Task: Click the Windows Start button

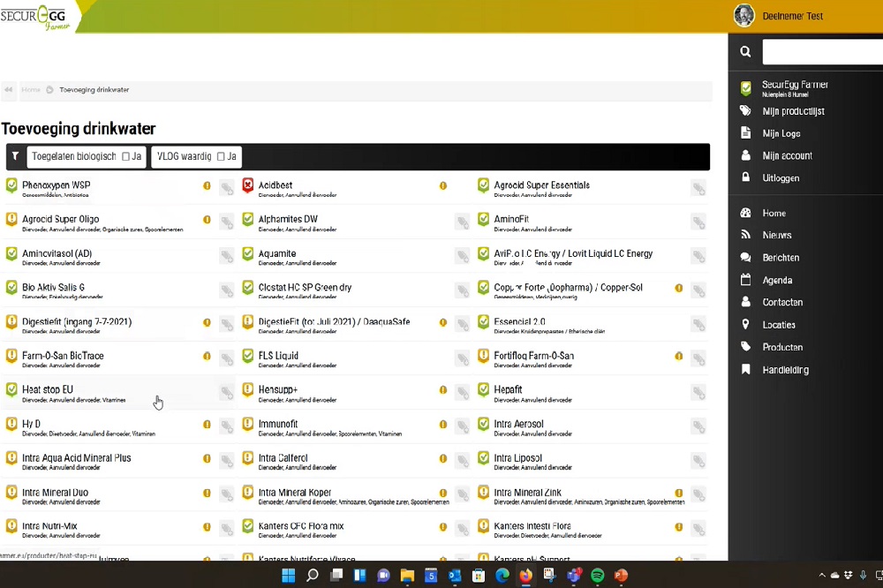Action: [289, 575]
